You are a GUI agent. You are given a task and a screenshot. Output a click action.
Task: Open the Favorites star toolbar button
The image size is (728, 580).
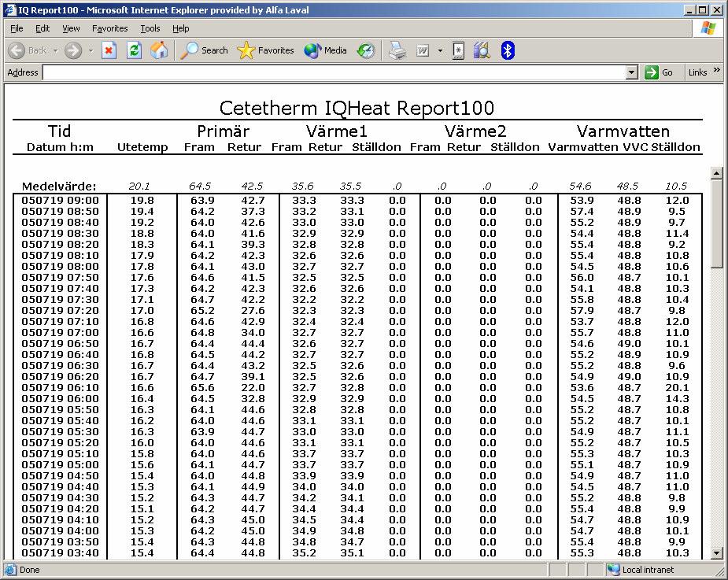(x=265, y=50)
